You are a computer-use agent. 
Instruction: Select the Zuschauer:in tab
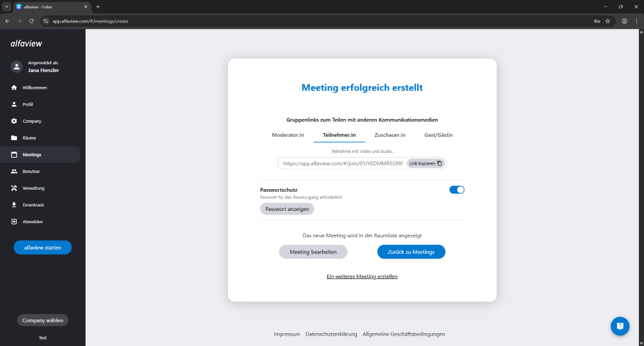pyautogui.click(x=390, y=135)
